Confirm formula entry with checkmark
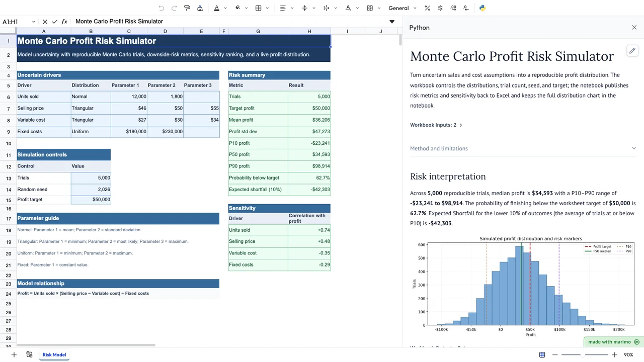 coord(55,22)
